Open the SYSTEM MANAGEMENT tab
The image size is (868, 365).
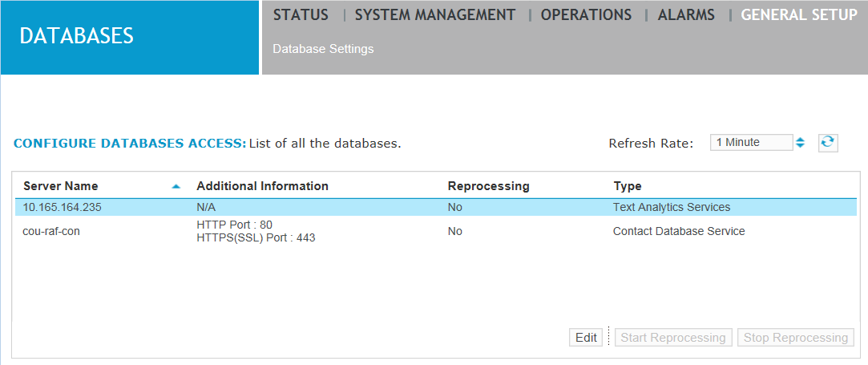tap(434, 15)
